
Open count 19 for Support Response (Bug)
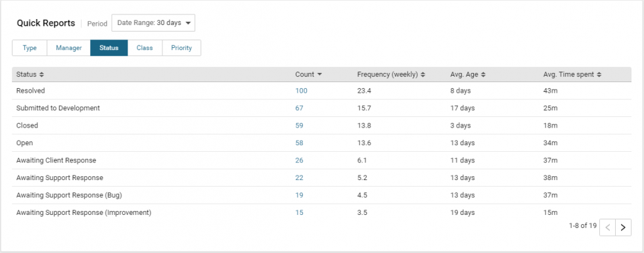click(299, 195)
